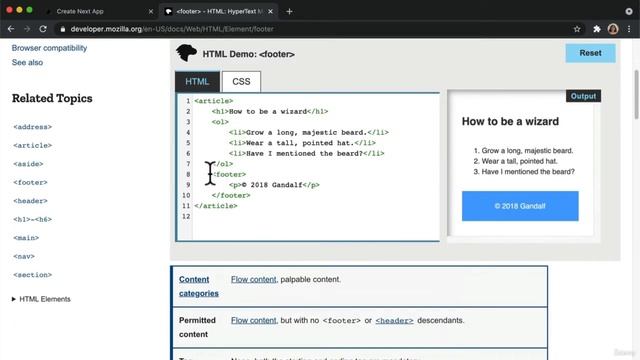The height and width of the screenshot is (360, 640).
Task: Reload the page with the refresh icon
Action: point(43,29)
